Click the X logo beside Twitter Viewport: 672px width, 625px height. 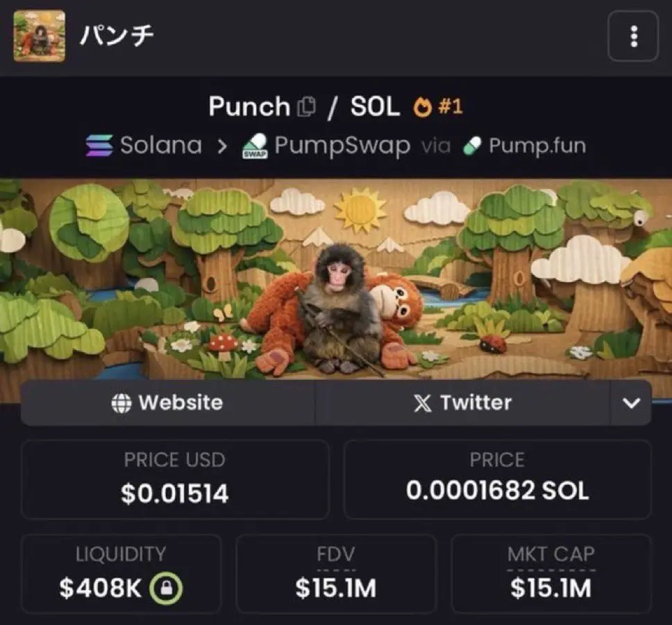coord(423,403)
